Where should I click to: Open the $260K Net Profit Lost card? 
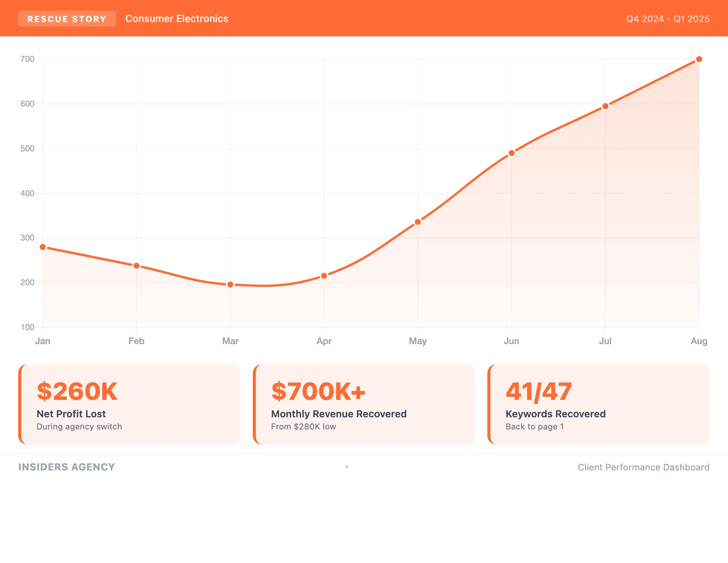pyautogui.click(x=129, y=404)
